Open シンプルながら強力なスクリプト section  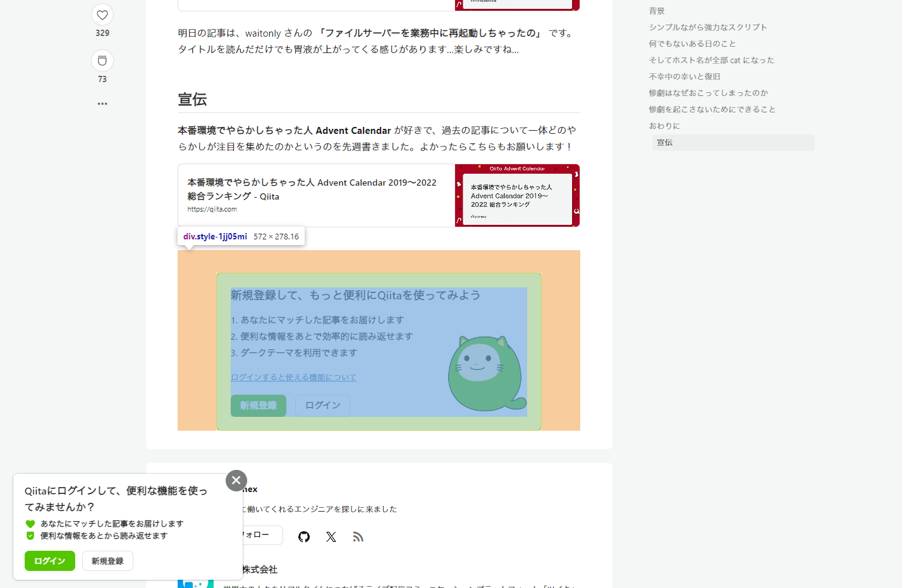point(707,27)
